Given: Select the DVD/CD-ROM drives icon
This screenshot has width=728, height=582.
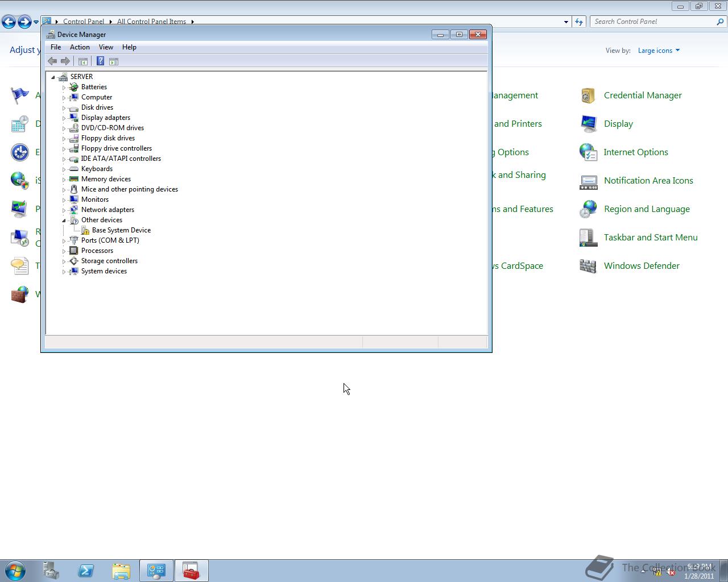Looking at the screenshot, I should point(73,128).
